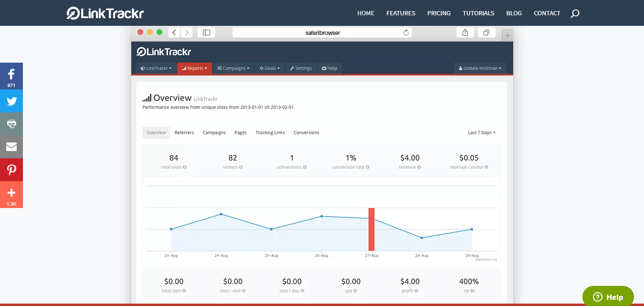Open Settings in app toolbar
This screenshot has height=306, width=644.
pyautogui.click(x=300, y=68)
